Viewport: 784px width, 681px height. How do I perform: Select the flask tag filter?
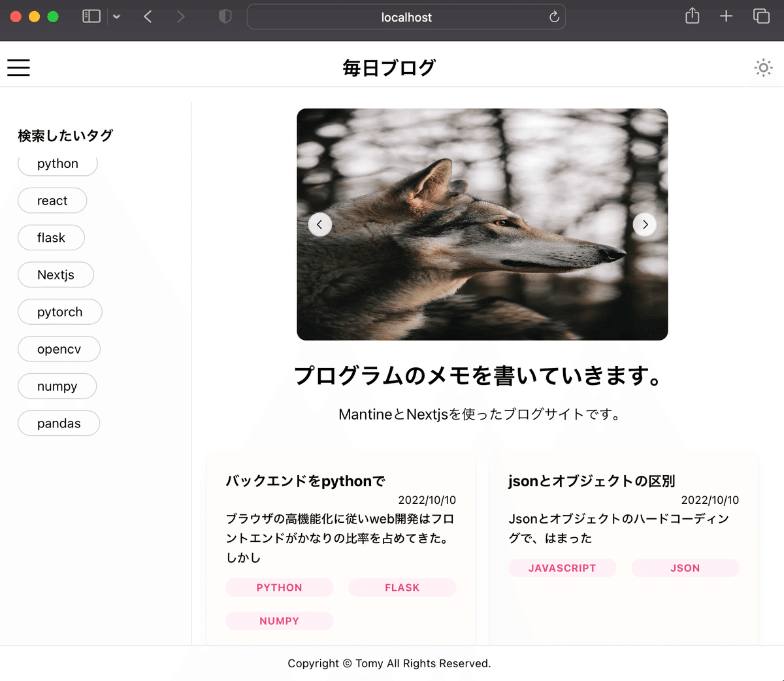click(x=51, y=238)
